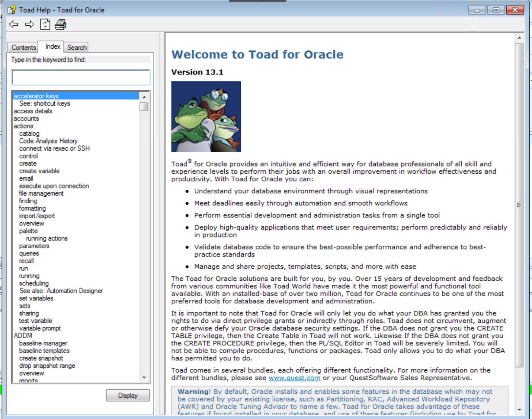Click the refresh page toolbar icon
The image size is (532, 419).
(x=45, y=25)
